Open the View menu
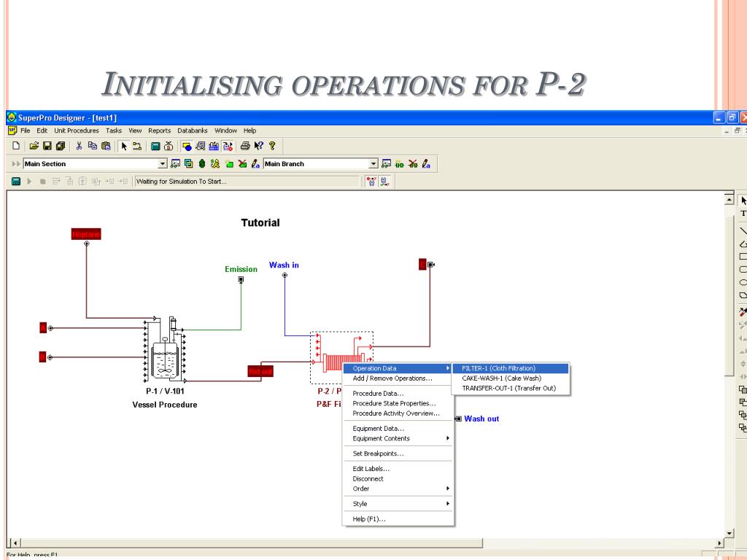 click(135, 131)
